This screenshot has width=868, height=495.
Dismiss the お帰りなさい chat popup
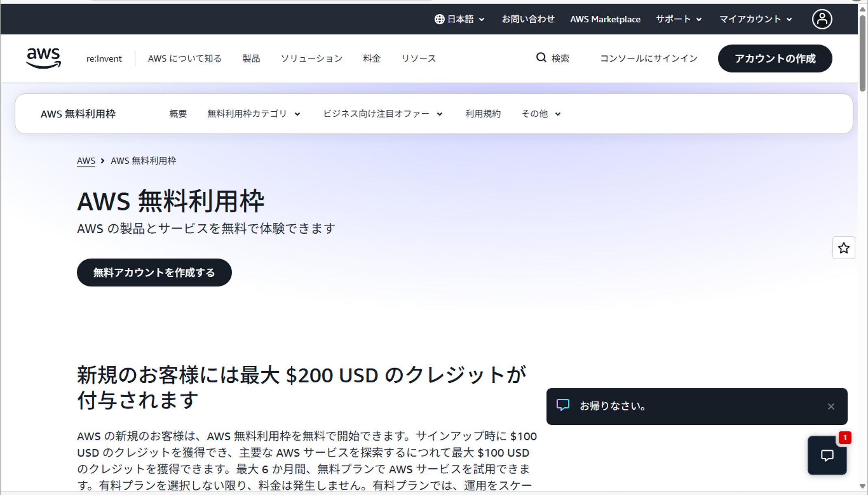click(831, 406)
